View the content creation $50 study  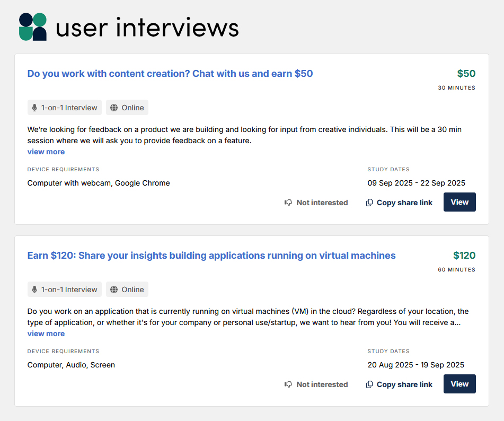click(x=459, y=202)
